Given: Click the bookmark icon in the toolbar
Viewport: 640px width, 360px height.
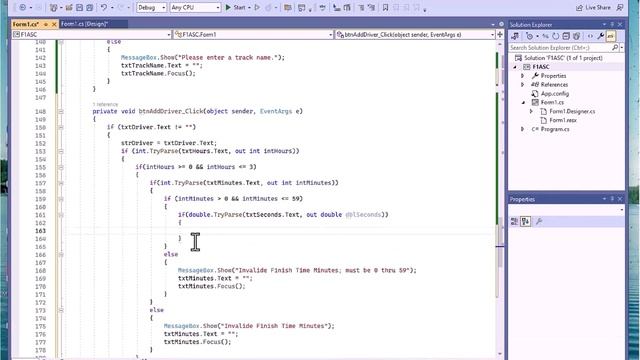Looking at the screenshot, I should pyautogui.click(x=385, y=7).
